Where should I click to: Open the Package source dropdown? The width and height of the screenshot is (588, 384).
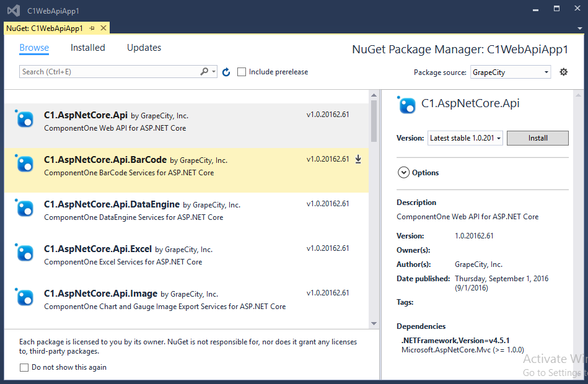tap(511, 72)
